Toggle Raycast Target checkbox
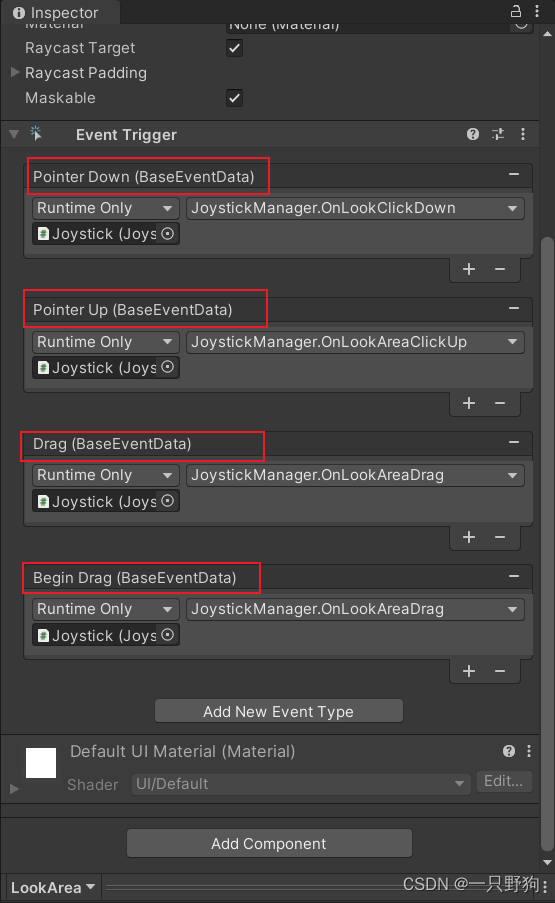The image size is (555, 903). pyautogui.click(x=234, y=48)
